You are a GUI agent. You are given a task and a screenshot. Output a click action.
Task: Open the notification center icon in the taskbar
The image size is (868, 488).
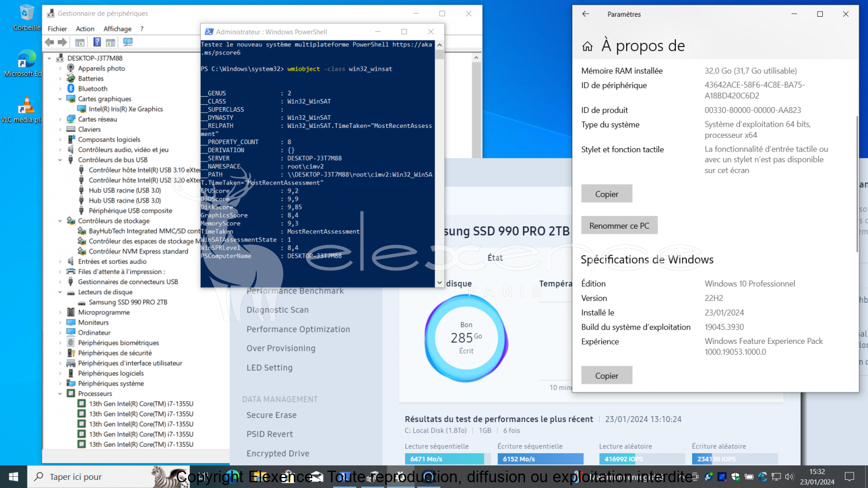849,476
